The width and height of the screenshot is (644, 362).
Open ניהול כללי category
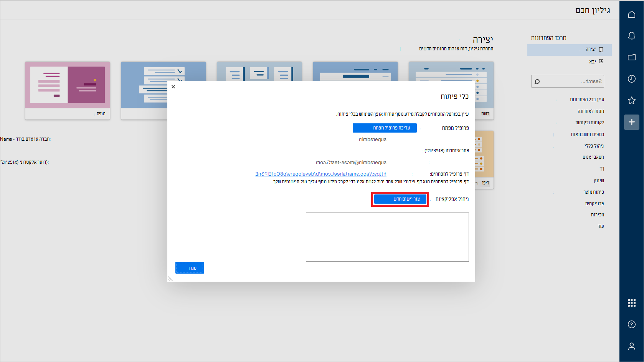pyautogui.click(x=594, y=146)
